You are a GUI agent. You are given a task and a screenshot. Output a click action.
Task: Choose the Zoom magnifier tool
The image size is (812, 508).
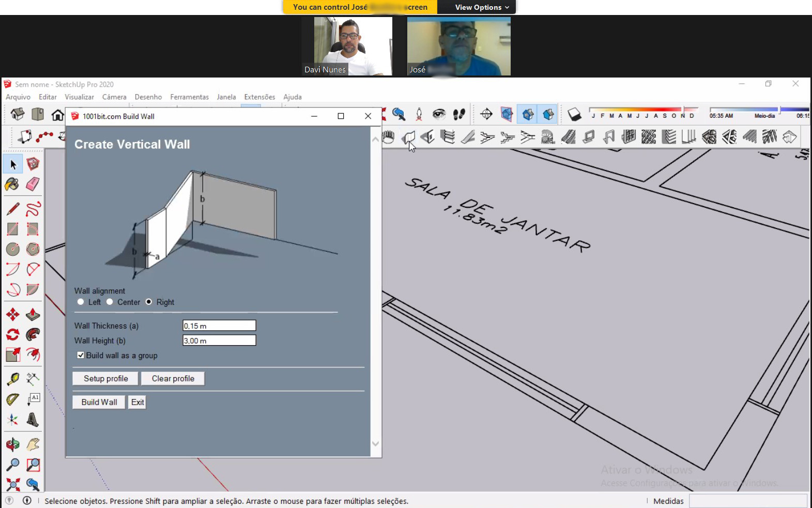13,465
